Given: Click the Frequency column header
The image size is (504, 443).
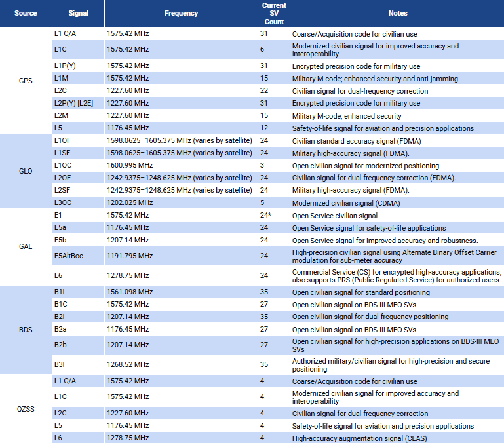Looking at the screenshot, I should tap(181, 13).
